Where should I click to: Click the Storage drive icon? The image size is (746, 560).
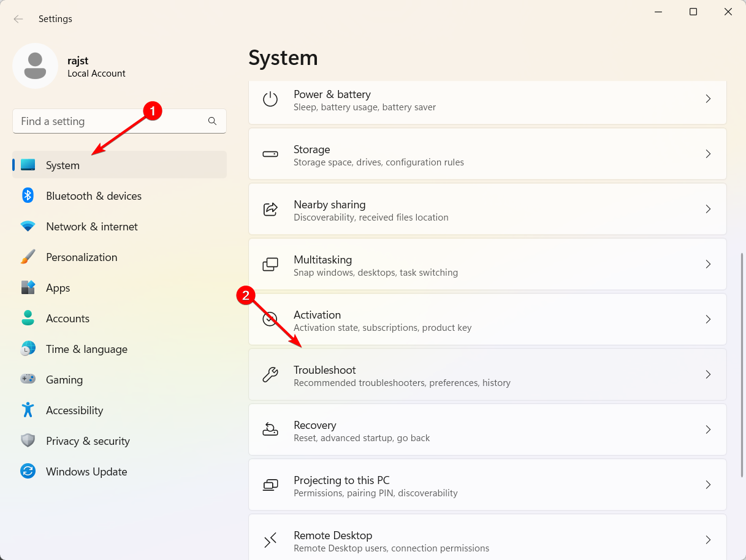coord(270,154)
